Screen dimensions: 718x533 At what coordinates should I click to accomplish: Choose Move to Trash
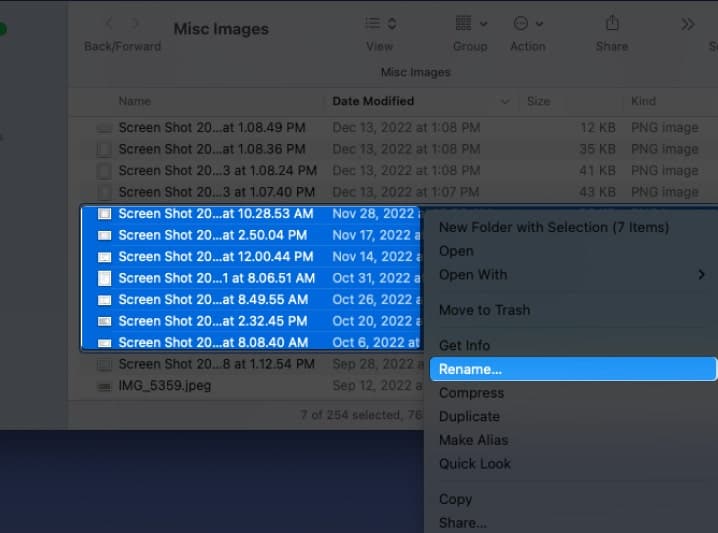click(x=484, y=310)
